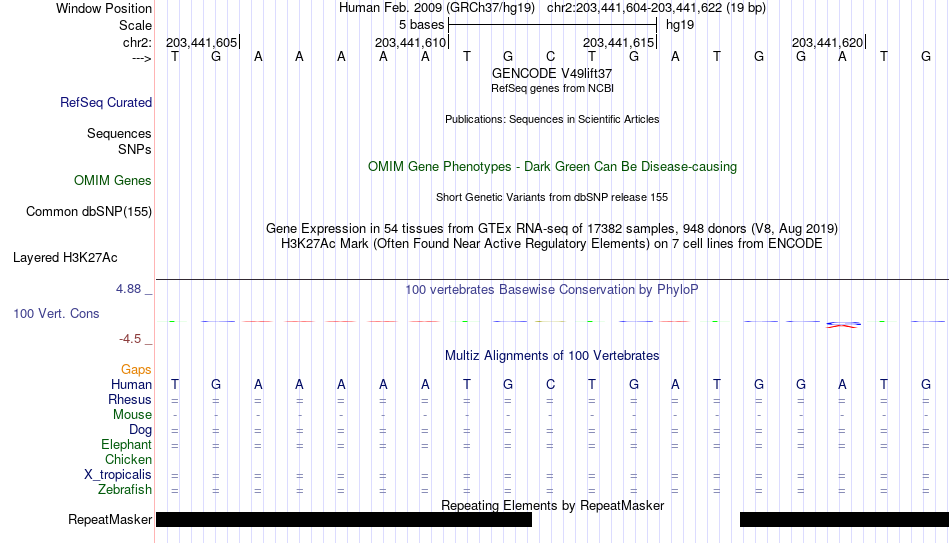
Task: Click the right RepeatMasker black block
Action: pos(845,519)
